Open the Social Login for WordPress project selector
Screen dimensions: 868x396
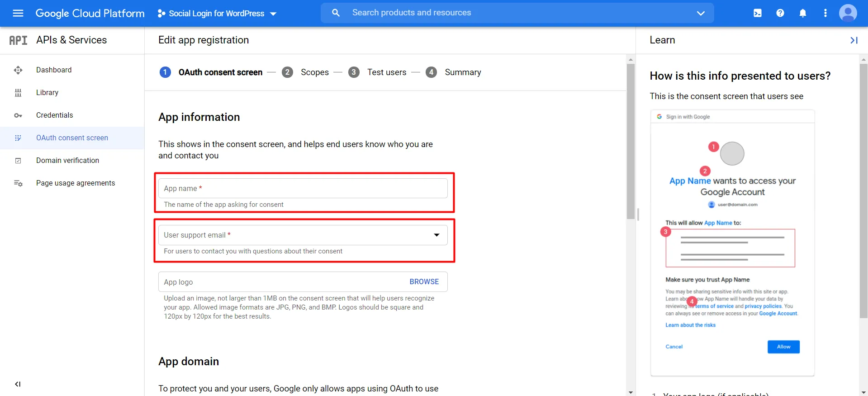[217, 14]
